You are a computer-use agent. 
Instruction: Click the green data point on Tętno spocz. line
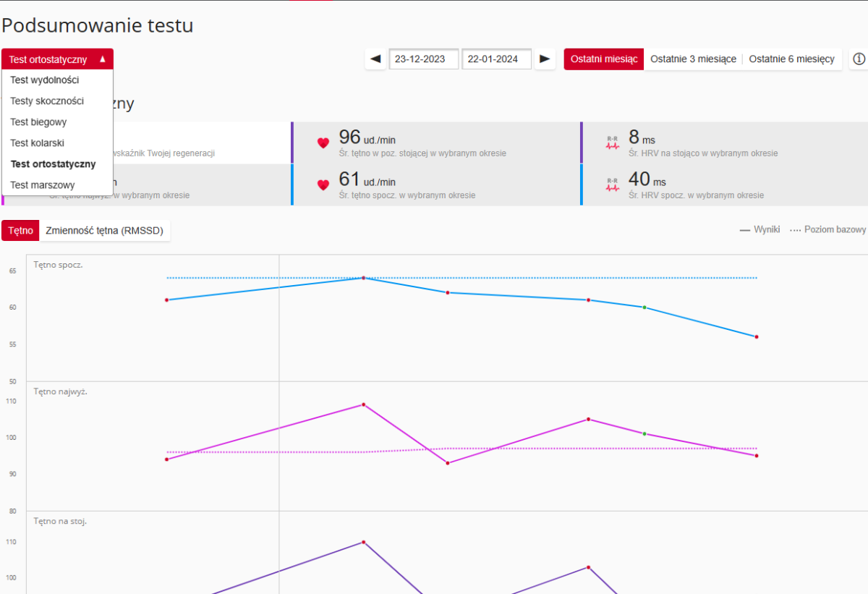click(644, 307)
